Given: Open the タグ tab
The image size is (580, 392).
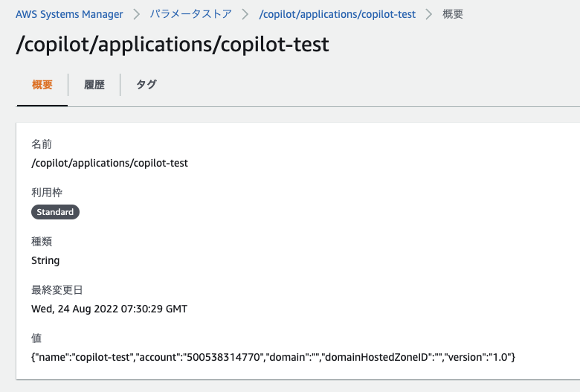Looking at the screenshot, I should point(146,85).
